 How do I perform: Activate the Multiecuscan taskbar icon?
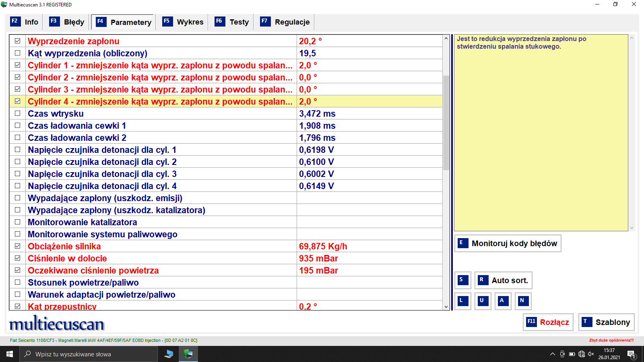click(188, 354)
